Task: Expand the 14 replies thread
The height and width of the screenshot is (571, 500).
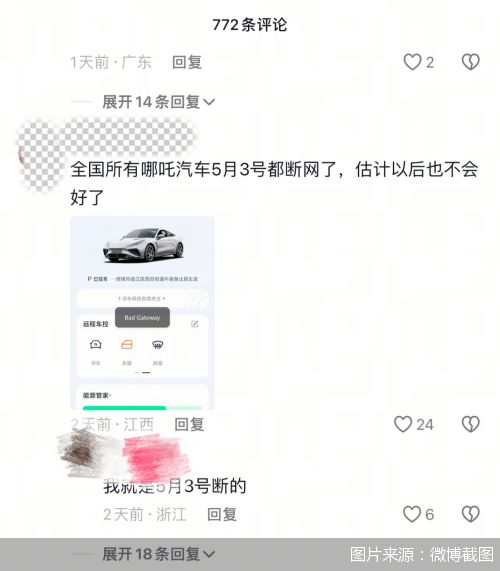Action: [158, 102]
